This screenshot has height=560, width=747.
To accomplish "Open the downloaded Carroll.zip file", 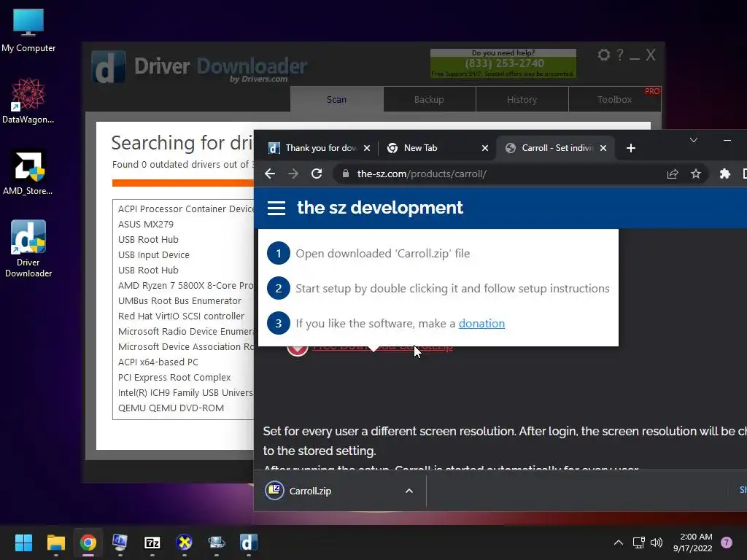I will pos(310,491).
